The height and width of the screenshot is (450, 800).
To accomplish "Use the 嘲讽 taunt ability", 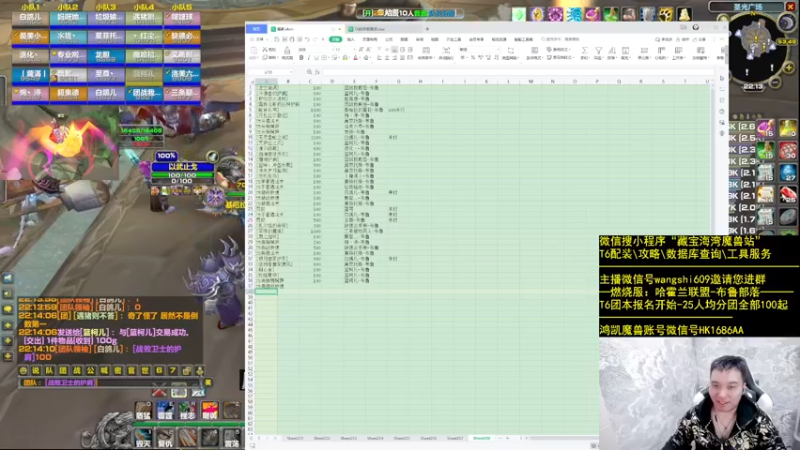I will [210, 411].
